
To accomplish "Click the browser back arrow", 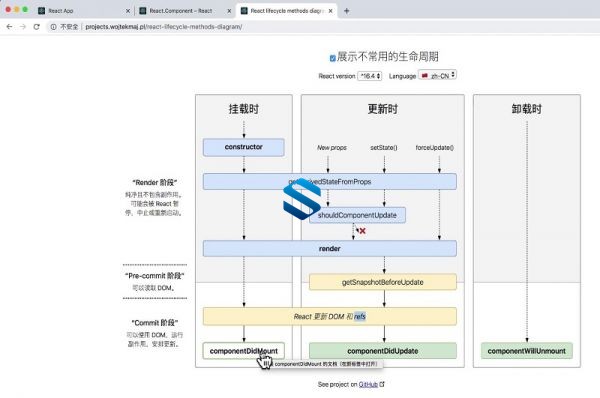I will [9, 27].
